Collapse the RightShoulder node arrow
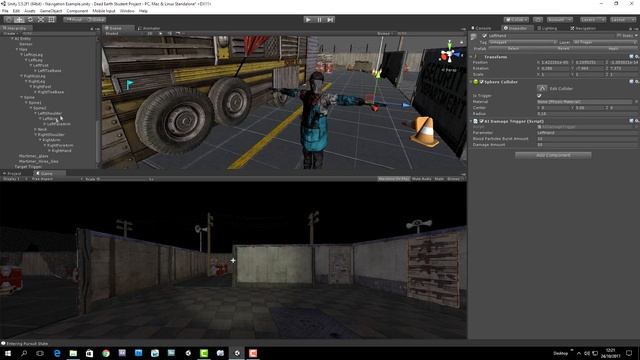 tap(36, 135)
